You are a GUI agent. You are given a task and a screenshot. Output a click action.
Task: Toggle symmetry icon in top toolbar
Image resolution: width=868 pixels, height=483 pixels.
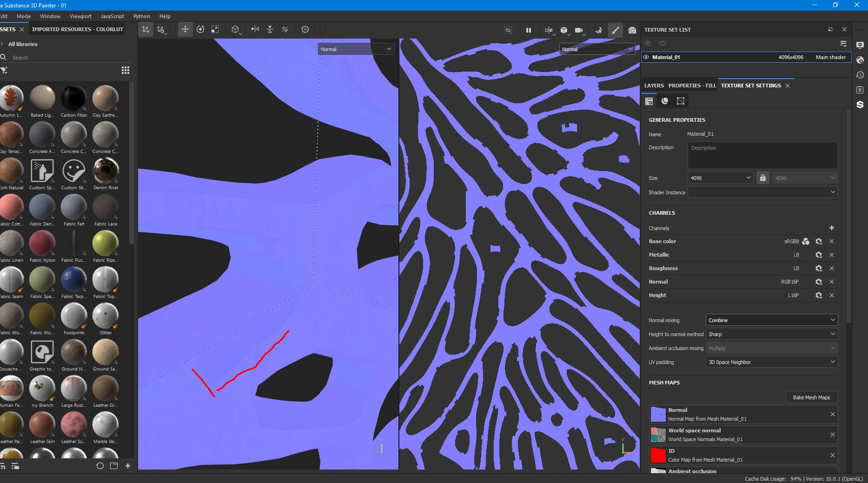(255, 29)
